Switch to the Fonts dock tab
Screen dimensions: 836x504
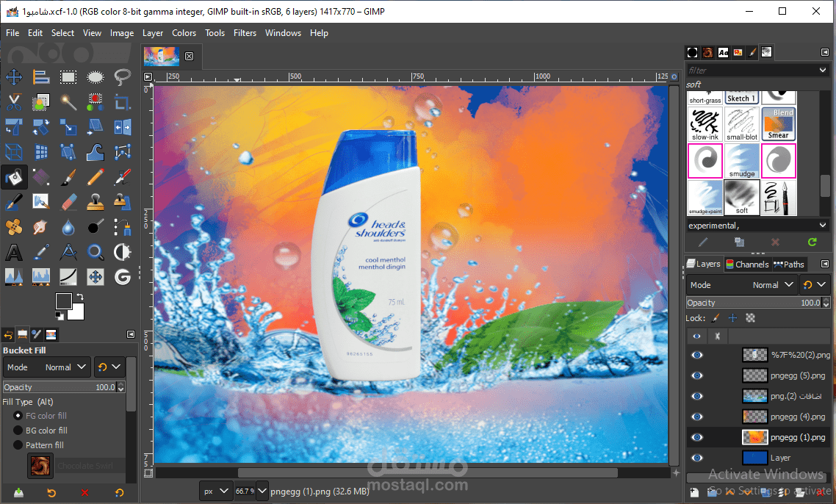(x=723, y=52)
